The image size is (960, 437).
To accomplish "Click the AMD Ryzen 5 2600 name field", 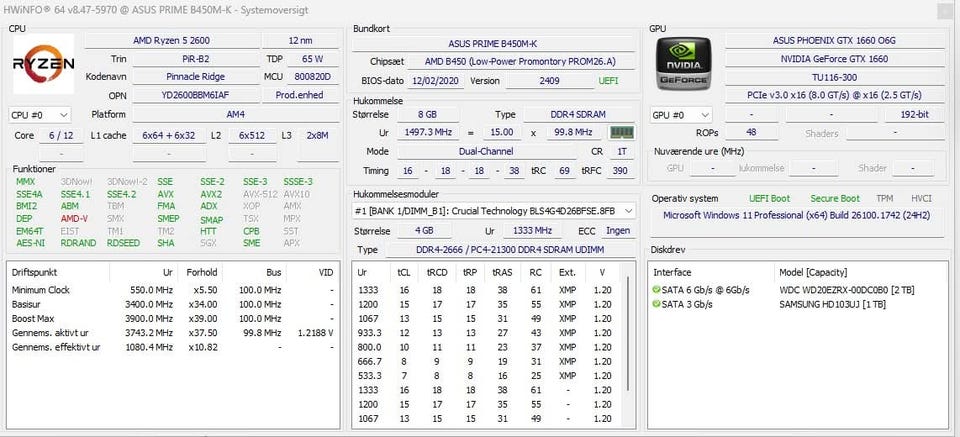I will click(x=171, y=40).
